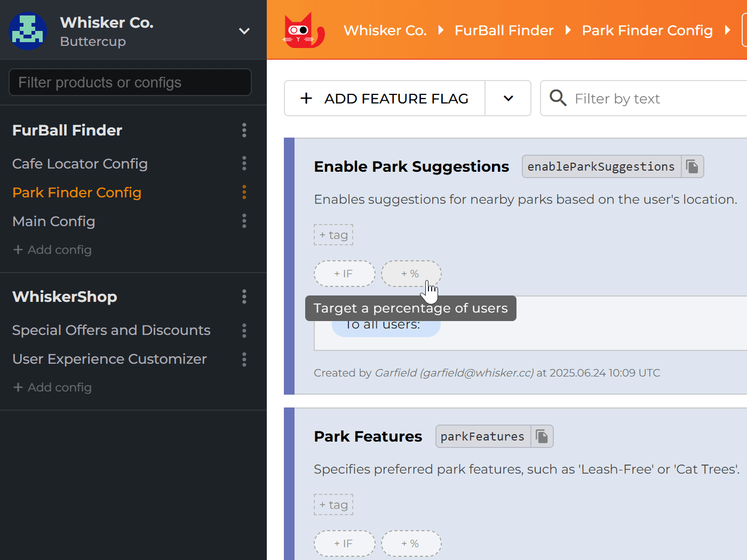Open WhiskerShop product options menu

tap(244, 297)
